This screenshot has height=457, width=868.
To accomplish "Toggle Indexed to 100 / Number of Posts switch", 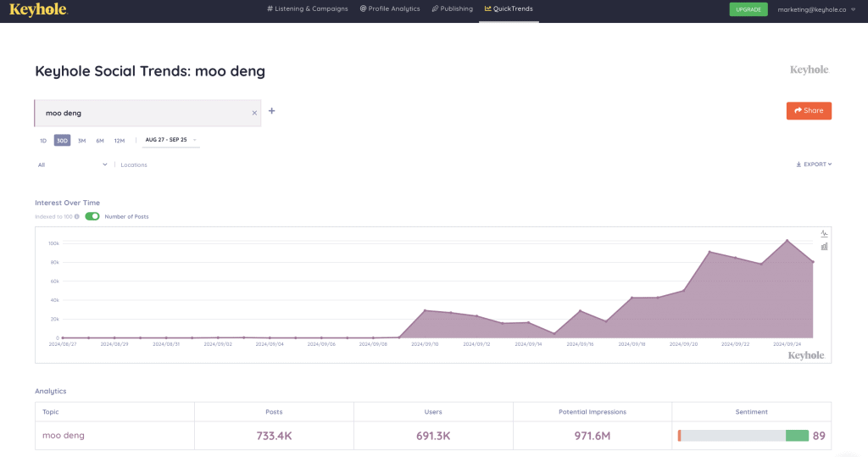I will tap(92, 216).
